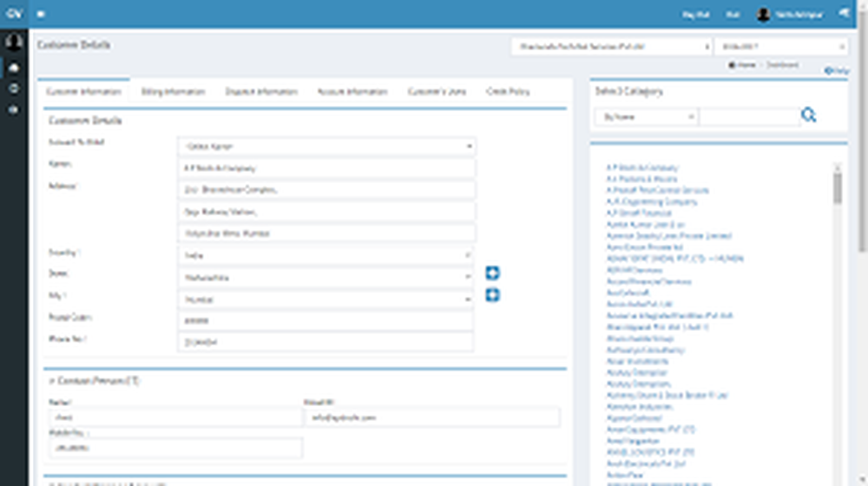Click the GV logo in the header

coord(14,14)
